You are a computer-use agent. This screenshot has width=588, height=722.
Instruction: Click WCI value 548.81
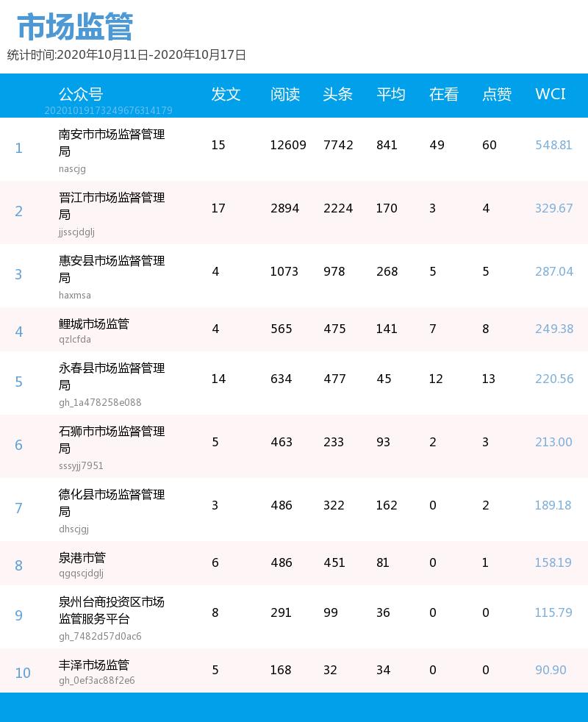[x=553, y=145]
